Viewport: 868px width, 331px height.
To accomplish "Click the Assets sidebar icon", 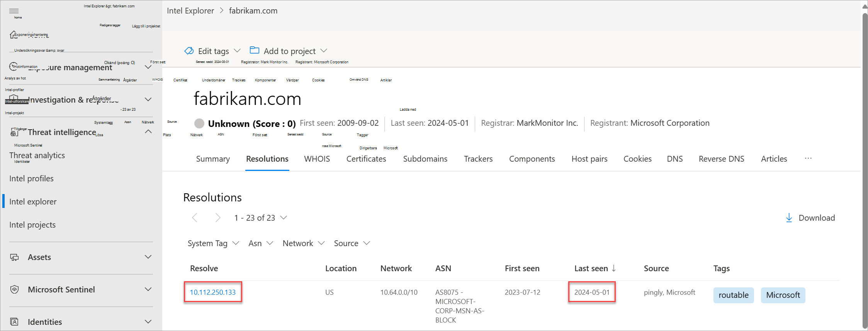I will (x=14, y=257).
